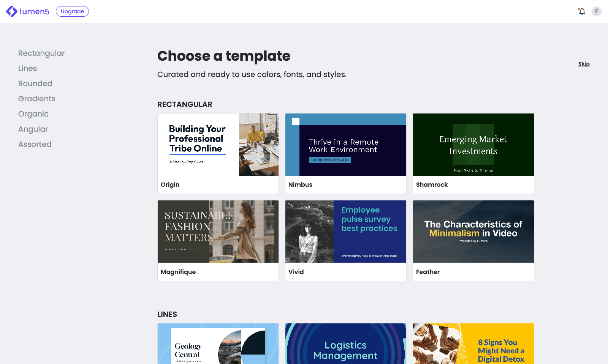Pick the Shamrock template

pos(473,145)
